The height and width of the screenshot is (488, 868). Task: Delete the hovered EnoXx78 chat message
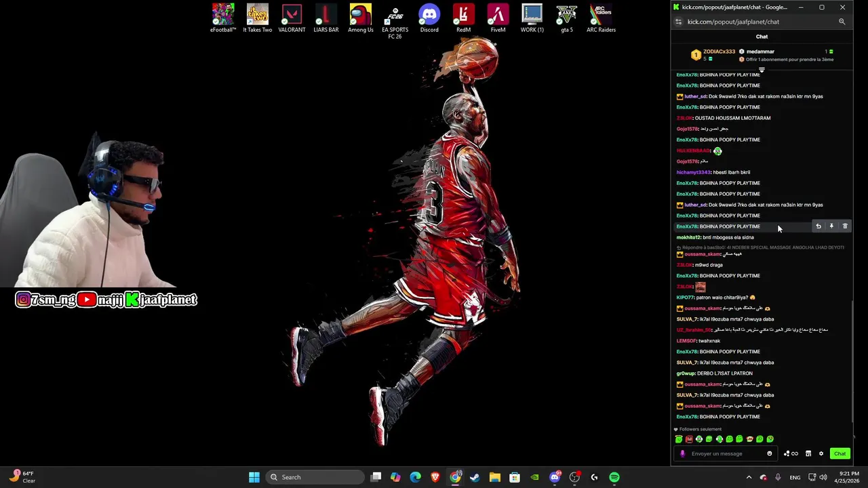coord(845,226)
